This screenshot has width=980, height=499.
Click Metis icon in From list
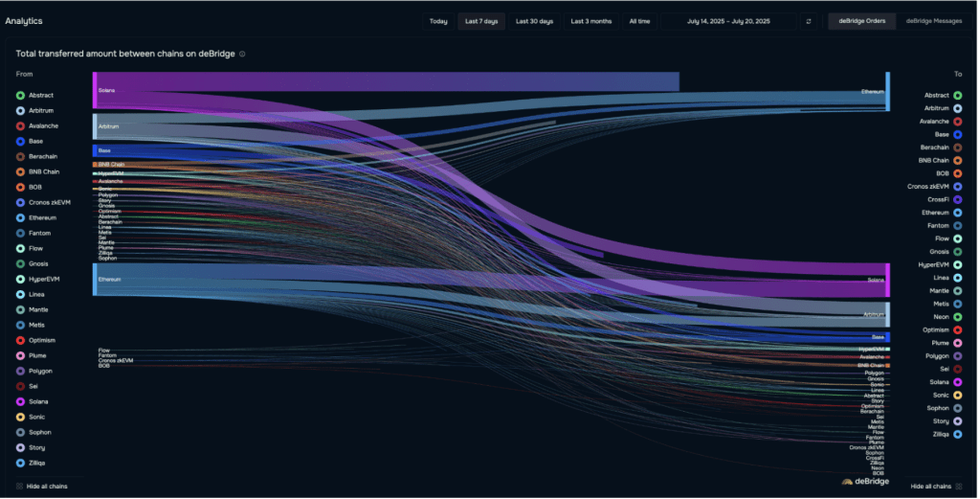click(21, 325)
